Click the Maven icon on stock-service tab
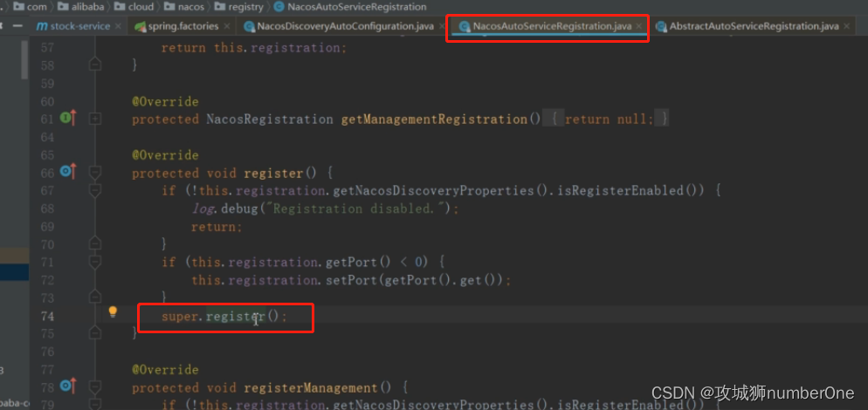This screenshot has height=410, width=868. [x=42, y=26]
